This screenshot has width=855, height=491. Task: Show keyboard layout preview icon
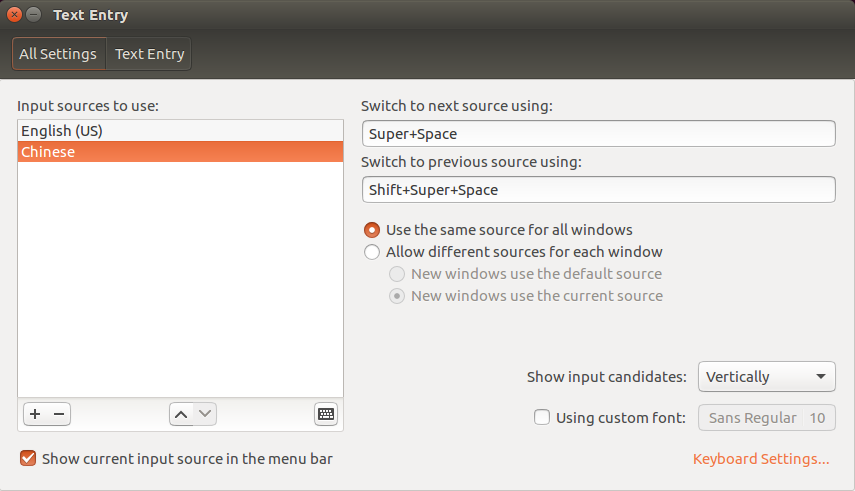(326, 414)
